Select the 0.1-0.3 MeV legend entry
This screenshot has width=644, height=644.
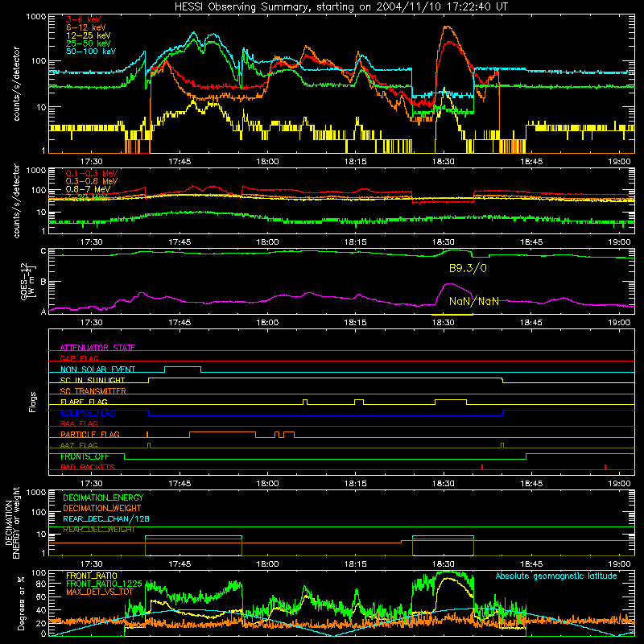tap(92, 173)
